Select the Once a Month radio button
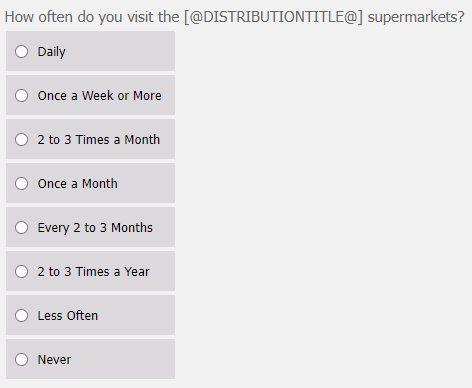 tap(21, 183)
